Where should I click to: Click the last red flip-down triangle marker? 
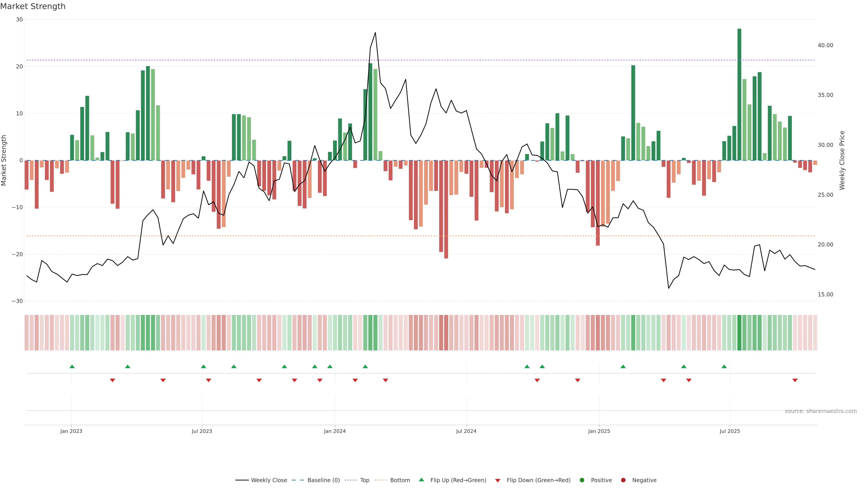tap(795, 380)
